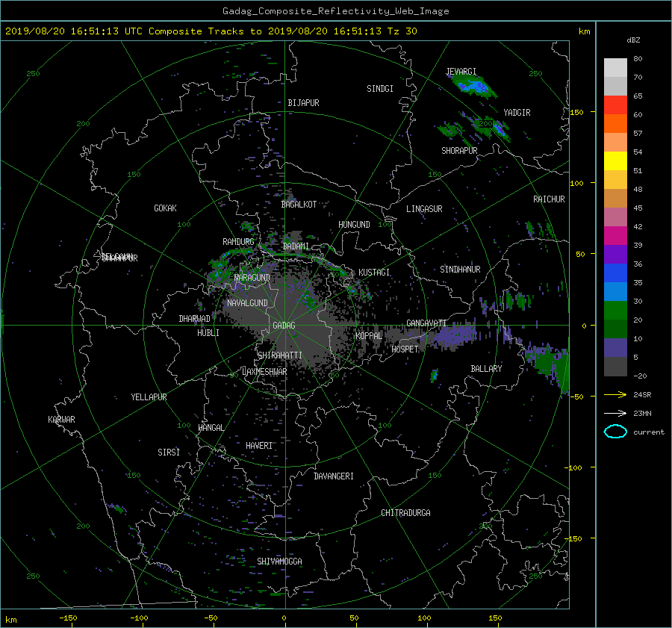Image resolution: width=672 pixels, height=628 pixels.
Task: Select the magenta 42 dBZ color swatch
Action: 615,235
